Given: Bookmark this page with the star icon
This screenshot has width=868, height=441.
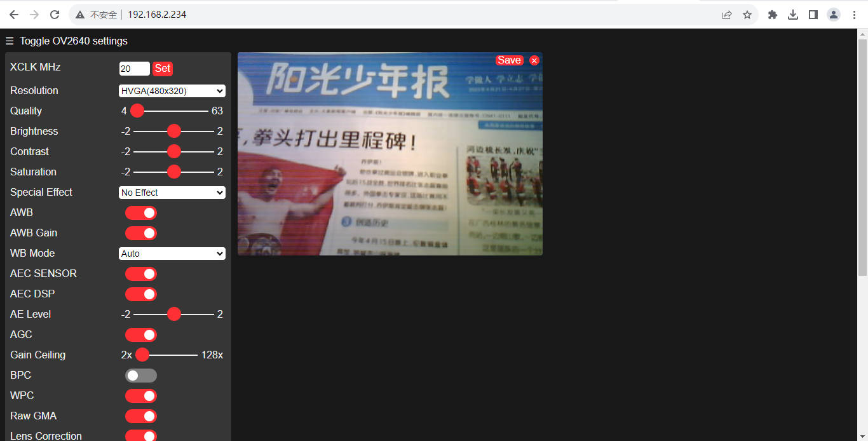Looking at the screenshot, I should pos(747,15).
